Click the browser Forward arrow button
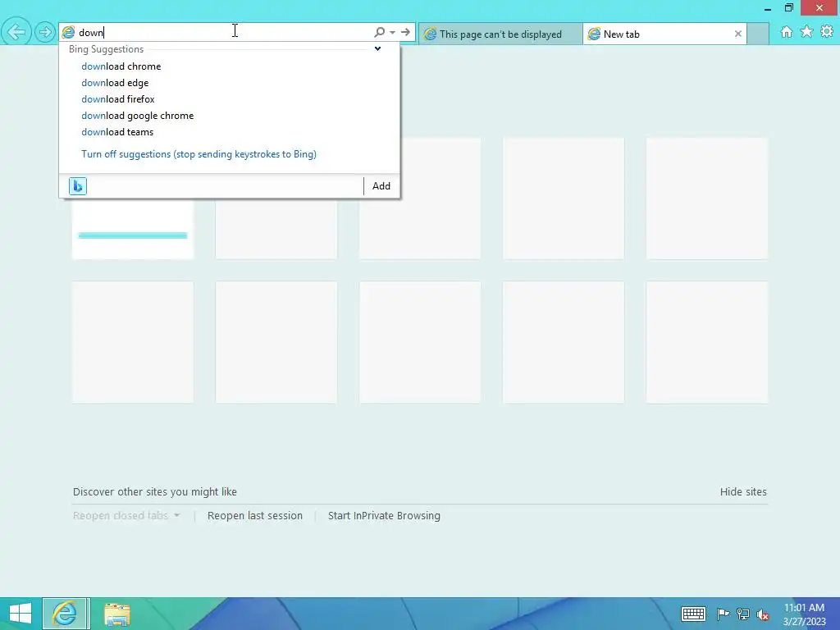The image size is (840, 630). pos(45,32)
